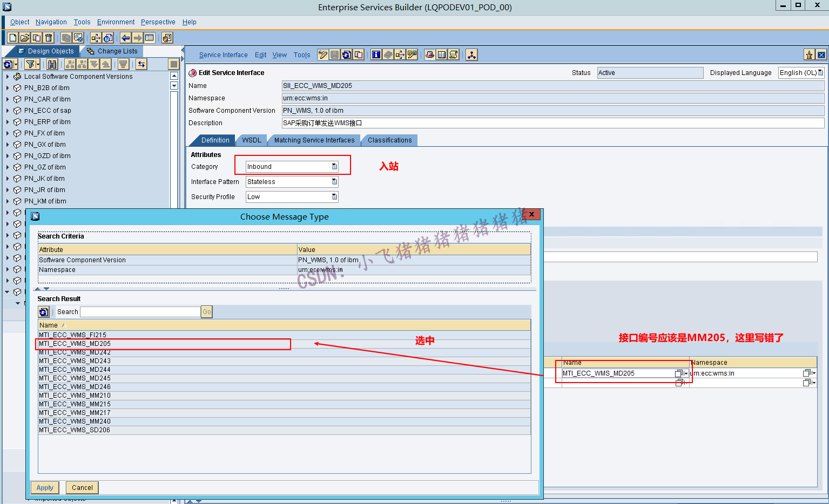Open the Navigation menu in the menu bar
Image resolution: width=829 pixels, height=504 pixels.
point(51,22)
